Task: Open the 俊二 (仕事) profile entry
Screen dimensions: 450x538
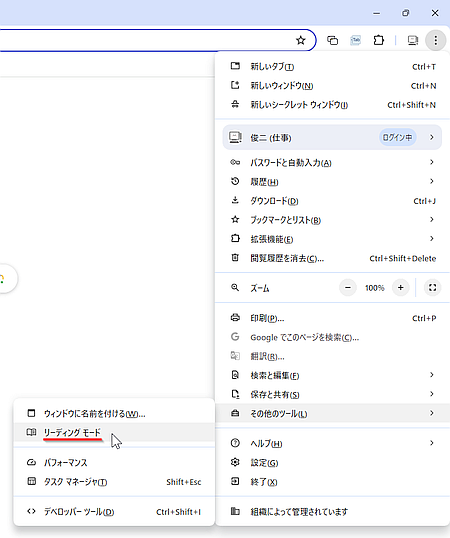Action: pyautogui.click(x=332, y=138)
